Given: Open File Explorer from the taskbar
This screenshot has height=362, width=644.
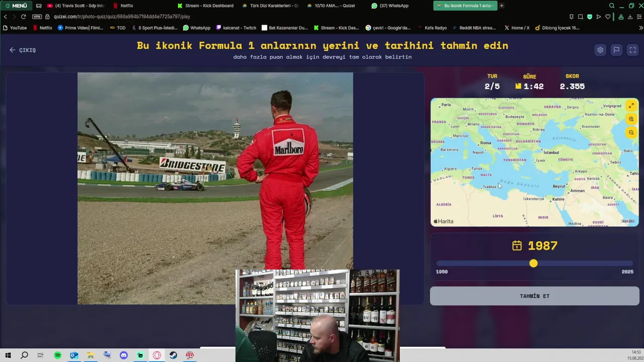Looking at the screenshot, I should (91, 355).
